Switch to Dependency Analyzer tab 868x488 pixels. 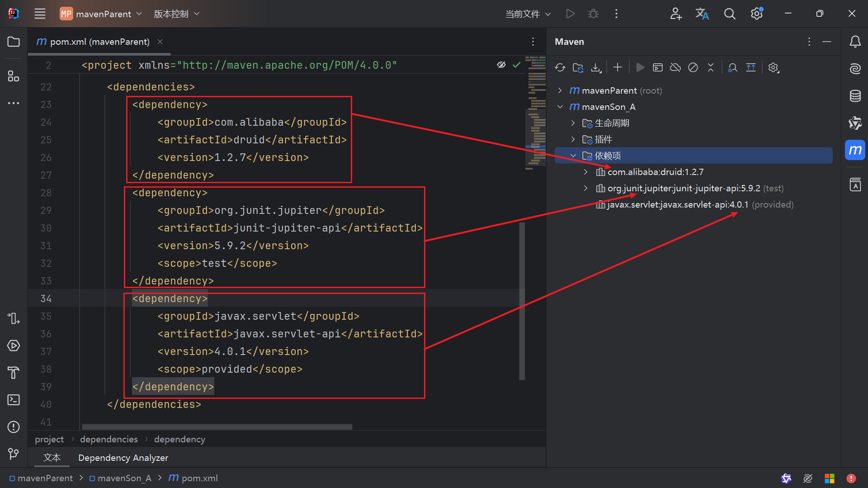tap(123, 457)
